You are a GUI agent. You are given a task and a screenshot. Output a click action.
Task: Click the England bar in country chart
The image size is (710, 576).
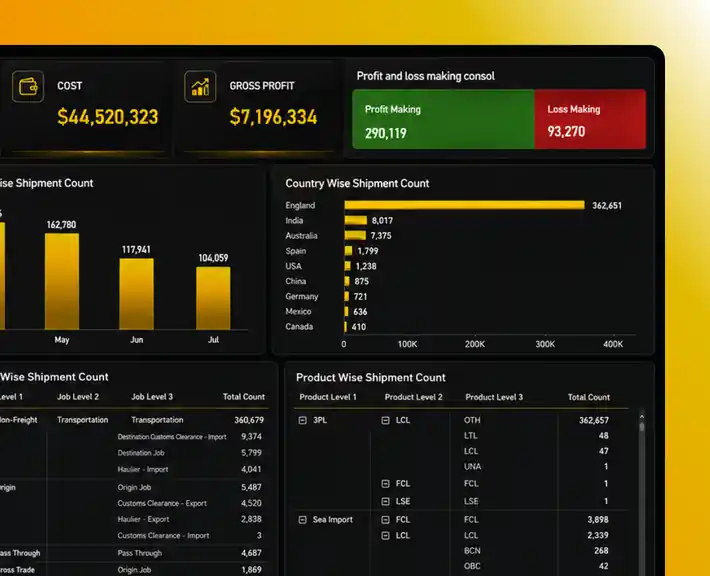click(465, 205)
